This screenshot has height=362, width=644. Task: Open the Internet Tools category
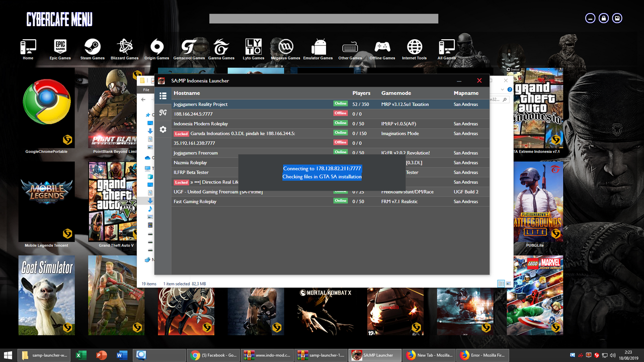(415, 50)
